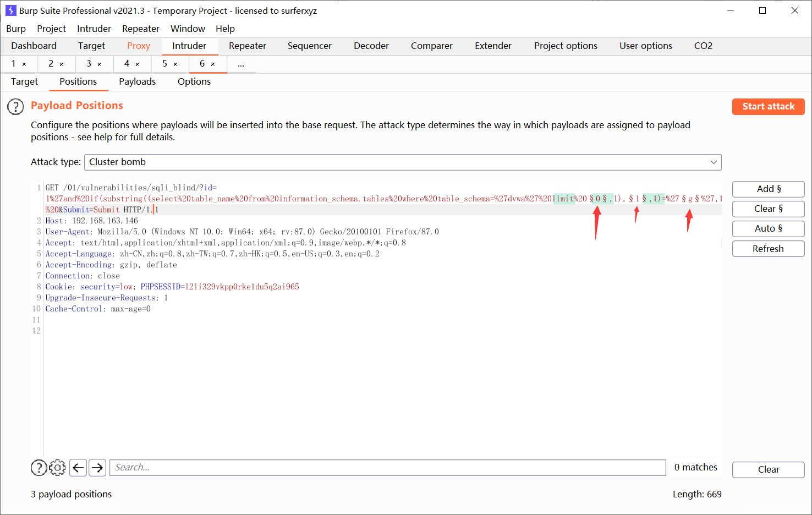
Task: Click the Clear search button
Action: pyautogui.click(x=769, y=470)
